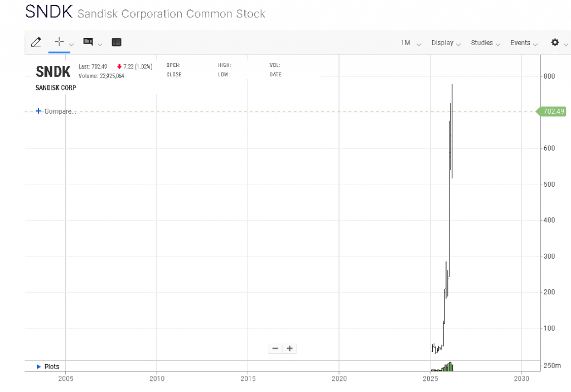Expand crosshair tool options arrow
Screen dimensions: 571x392
(x=72, y=44)
